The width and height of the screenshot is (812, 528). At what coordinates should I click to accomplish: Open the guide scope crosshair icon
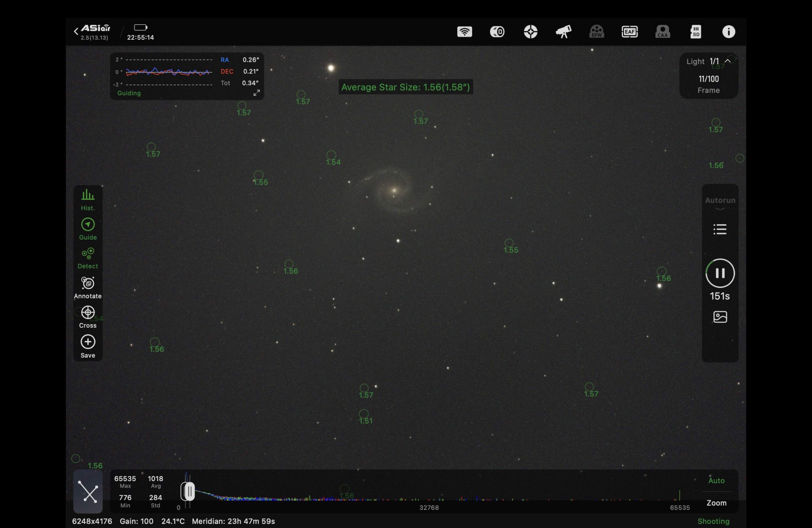[531, 32]
